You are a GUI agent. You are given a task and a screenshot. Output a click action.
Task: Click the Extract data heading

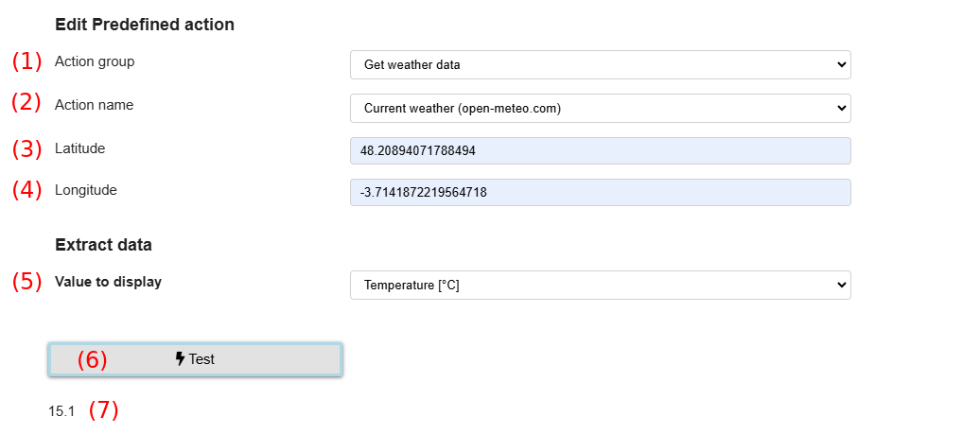point(103,245)
